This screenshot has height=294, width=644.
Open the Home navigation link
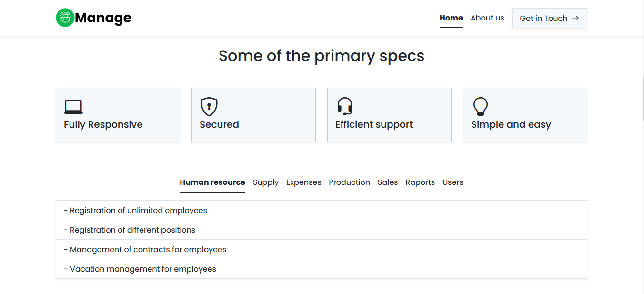[451, 18]
